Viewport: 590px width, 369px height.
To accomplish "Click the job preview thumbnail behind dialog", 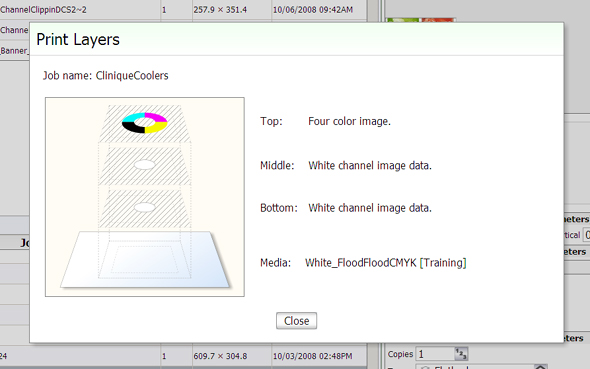I will (x=421, y=20).
